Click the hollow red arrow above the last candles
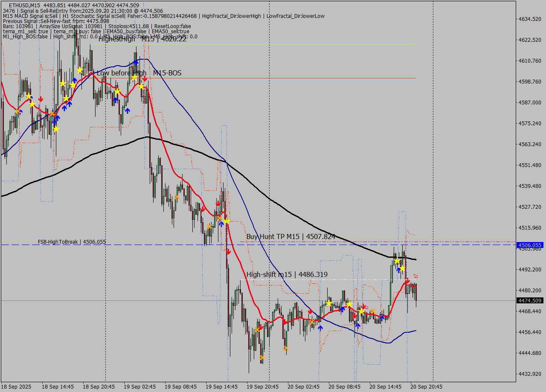 click(x=415, y=276)
